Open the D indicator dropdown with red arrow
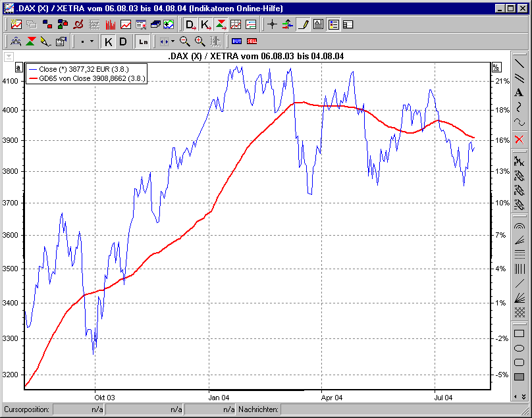Screen dimensions: 532x418 click(x=191, y=24)
